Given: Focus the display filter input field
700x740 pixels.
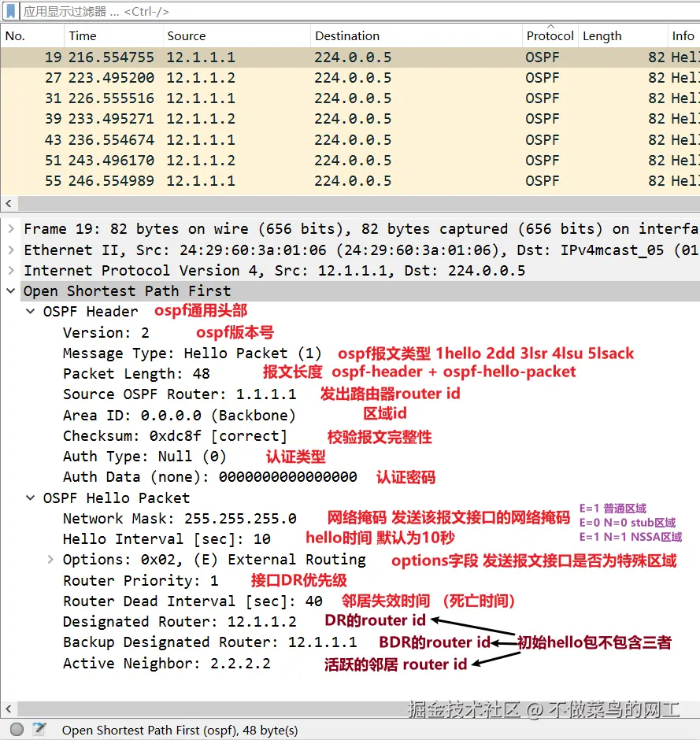Looking at the screenshot, I should pos(360,11).
